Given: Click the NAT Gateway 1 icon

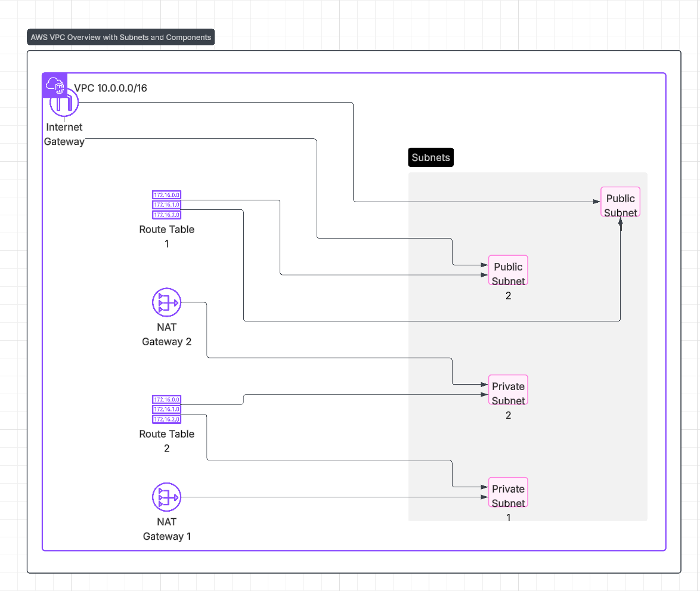Looking at the screenshot, I should tap(166, 497).
